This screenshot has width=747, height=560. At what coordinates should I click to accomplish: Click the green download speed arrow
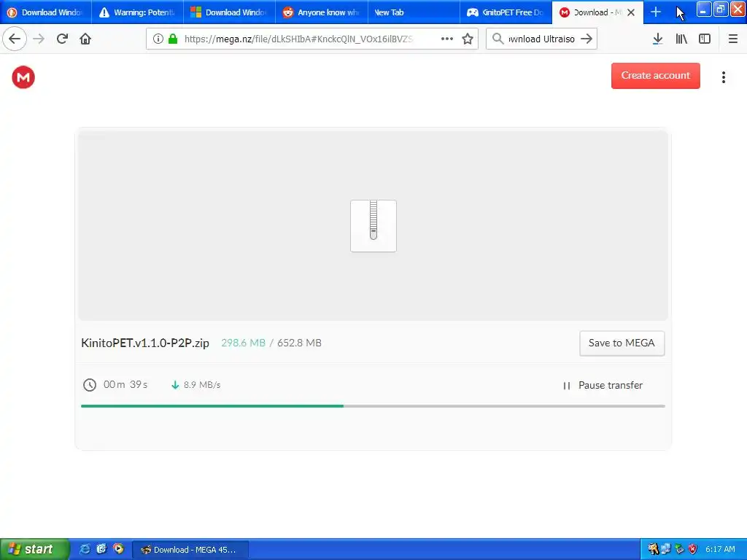(x=175, y=385)
